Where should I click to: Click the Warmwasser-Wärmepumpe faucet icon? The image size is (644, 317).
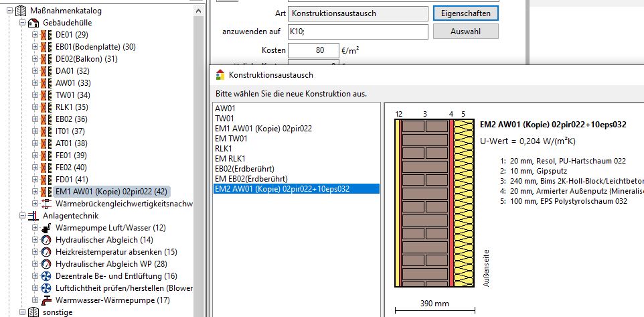click(x=46, y=300)
